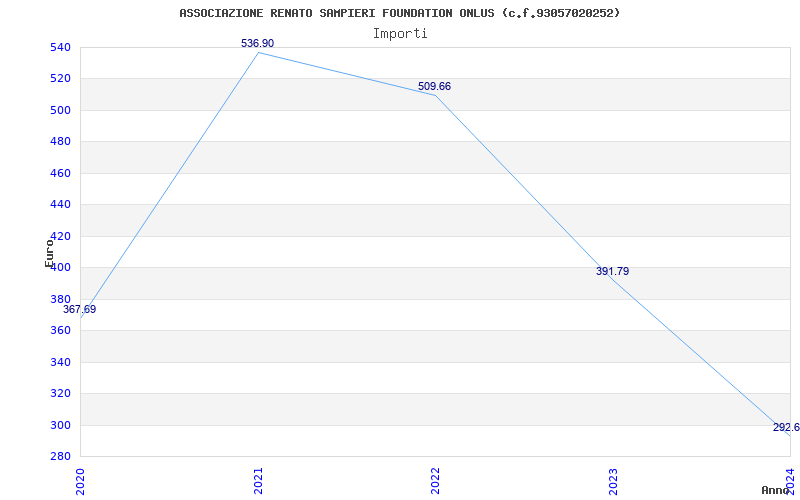Select the Importi subtitle text
The width and height of the screenshot is (800, 500).
[400, 34]
